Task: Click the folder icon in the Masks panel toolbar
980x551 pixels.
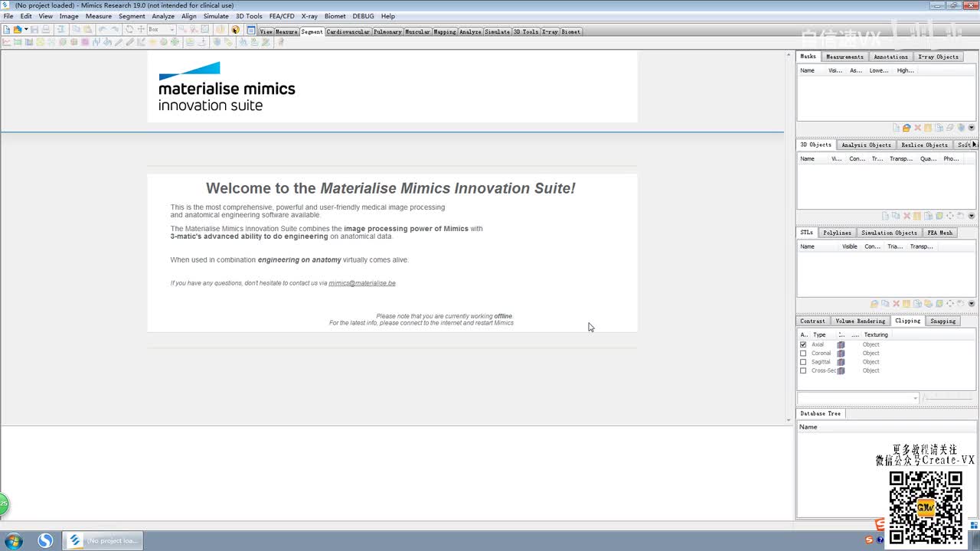Action: [x=906, y=128]
